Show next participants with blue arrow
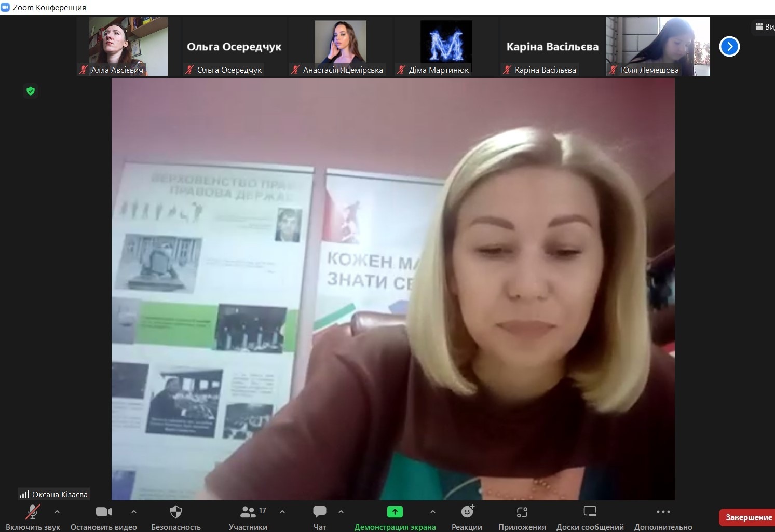The width and height of the screenshot is (775, 532). pos(729,47)
